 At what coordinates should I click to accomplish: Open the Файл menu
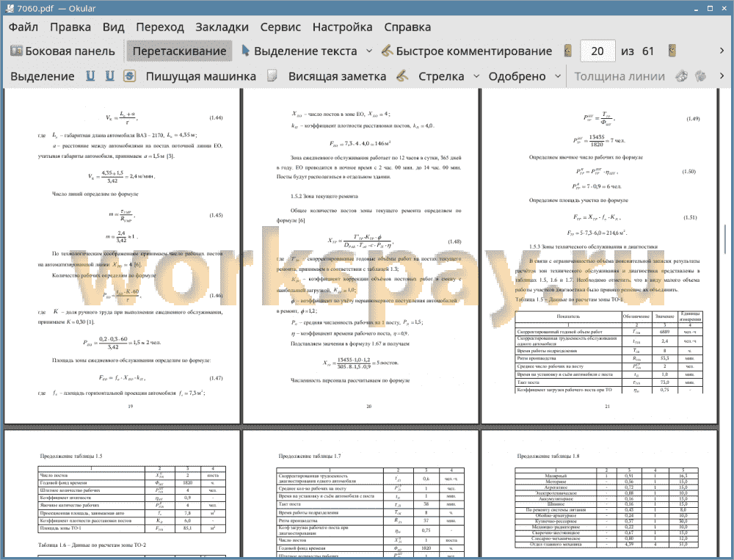click(23, 27)
